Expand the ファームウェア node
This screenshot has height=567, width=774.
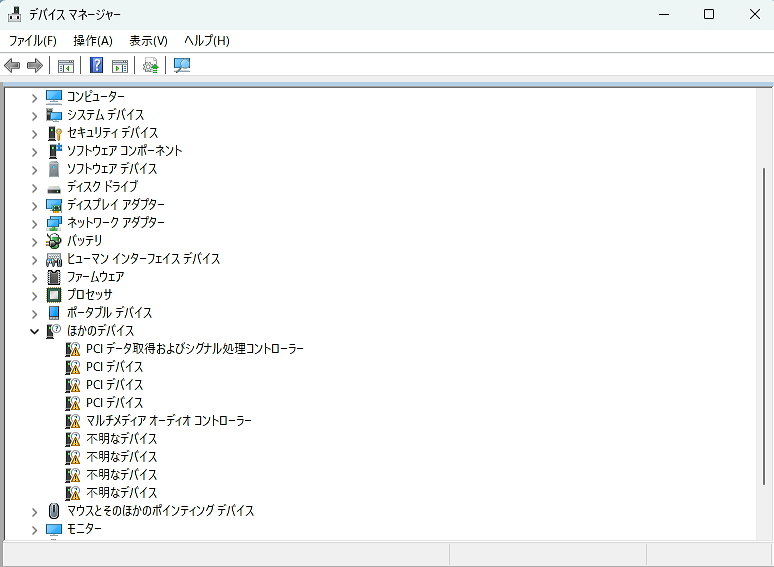[34, 278]
